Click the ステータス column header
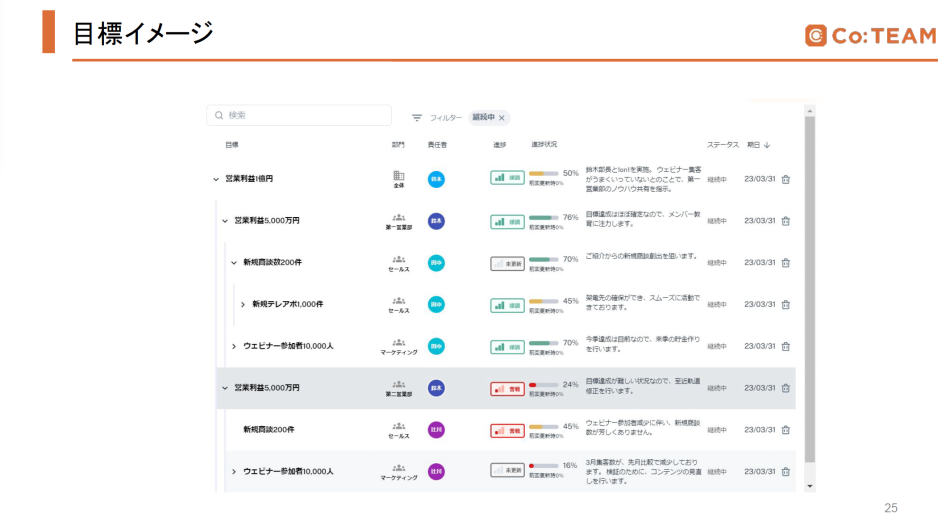 (722, 145)
